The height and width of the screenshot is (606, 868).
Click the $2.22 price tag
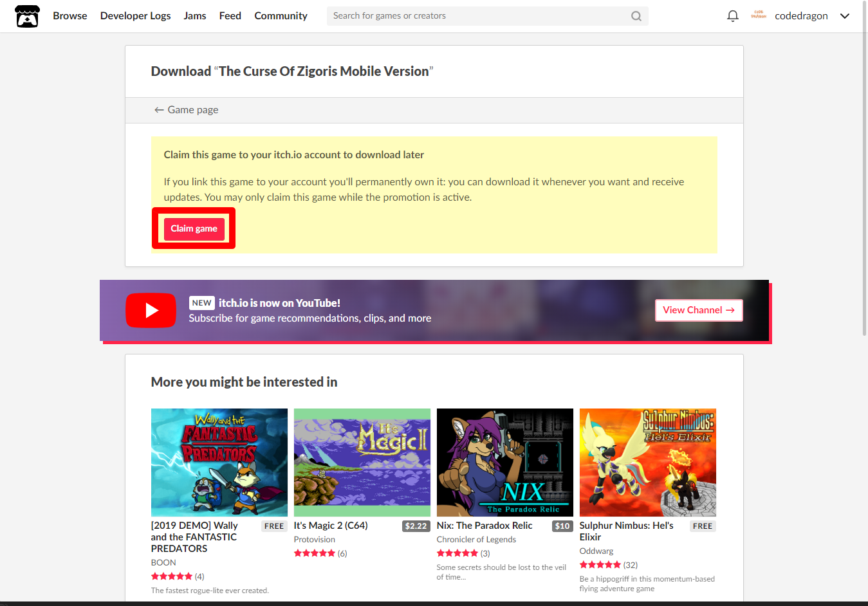416,526
